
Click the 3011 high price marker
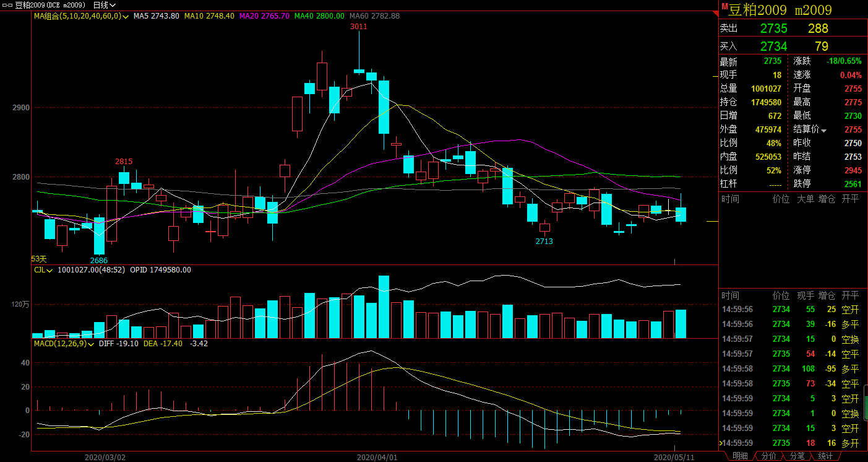point(358,27)
